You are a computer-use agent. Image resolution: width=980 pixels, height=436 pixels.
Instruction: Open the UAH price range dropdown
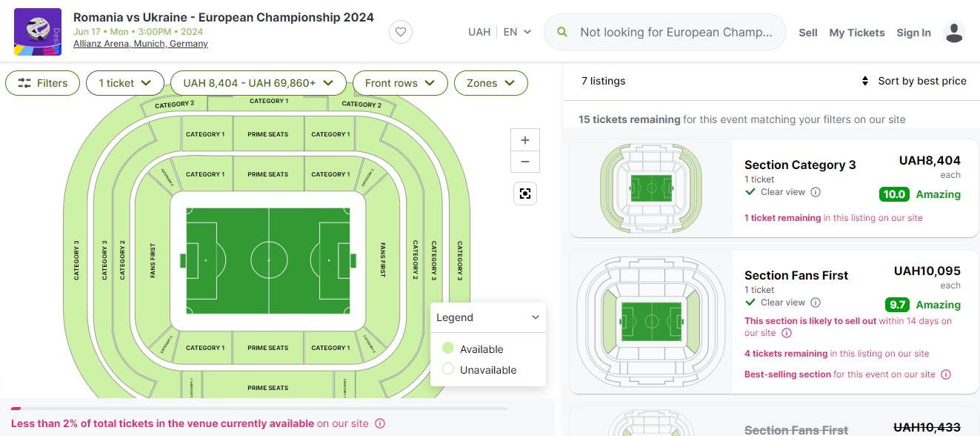pos(258,83)
